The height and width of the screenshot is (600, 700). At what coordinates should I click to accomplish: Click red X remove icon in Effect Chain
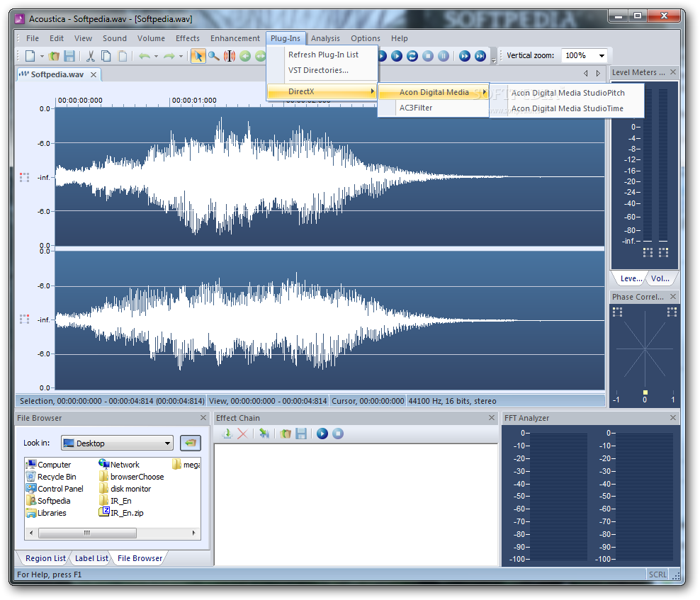point(242,434)
